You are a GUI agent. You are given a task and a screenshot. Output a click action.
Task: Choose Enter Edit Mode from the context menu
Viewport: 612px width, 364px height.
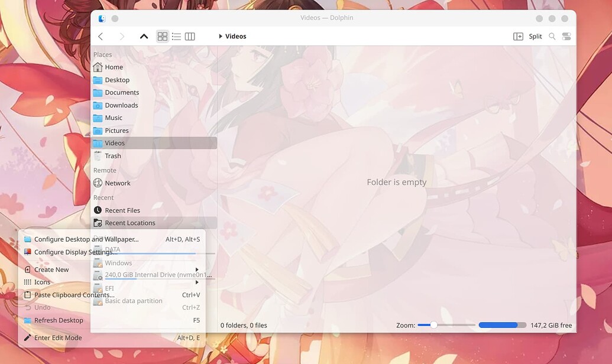[57, 337]
